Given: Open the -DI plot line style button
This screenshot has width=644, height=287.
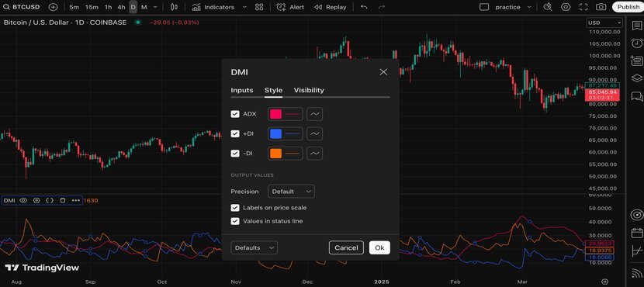Looking at the screenshot, I should click(314, 153).
